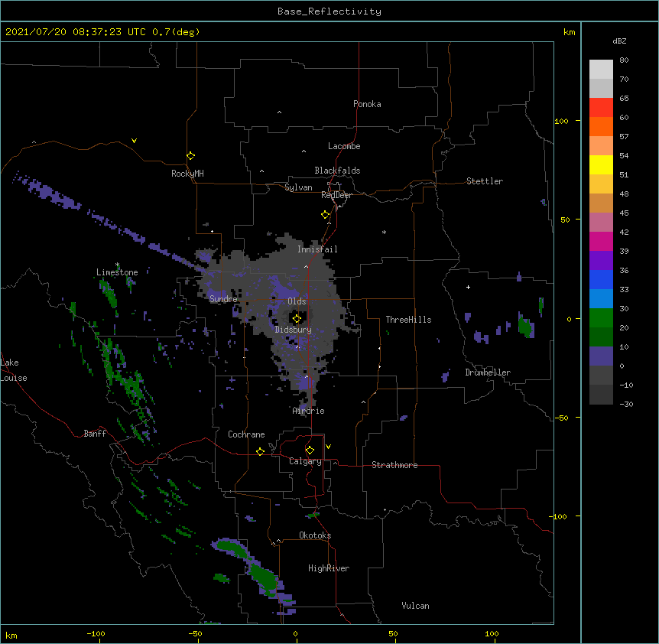The image size is (659, 644).
Task: Pick the orange swatch between 60 and 57 dBZ
Action: click(x=601, y=126)
